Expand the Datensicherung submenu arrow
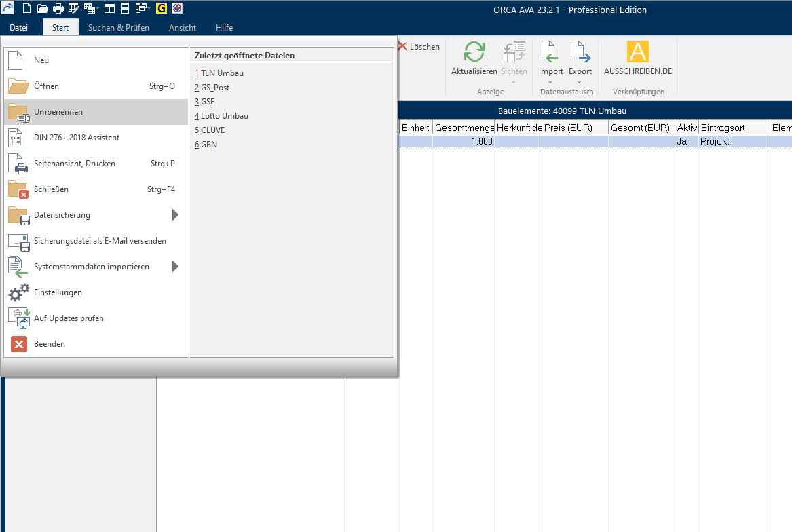 coord(175,215)
